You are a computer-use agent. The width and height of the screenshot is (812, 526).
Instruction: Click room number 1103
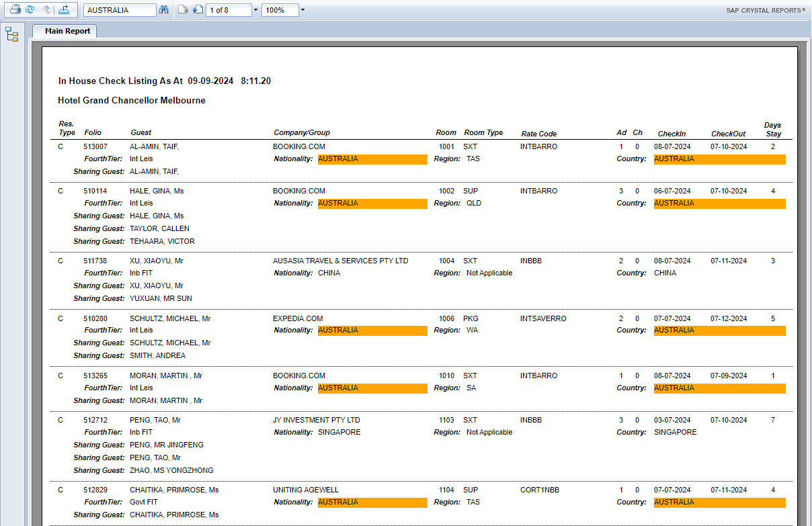[x=446, y=420]
